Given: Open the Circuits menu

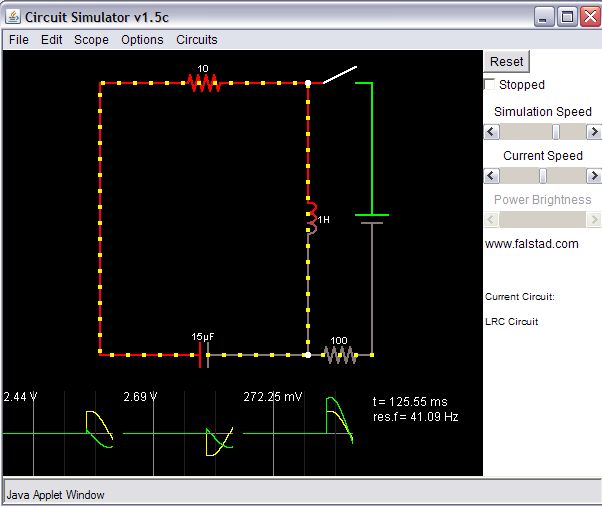Looking at the screenshot, I should pyautogui.click(x=197, y=40).
